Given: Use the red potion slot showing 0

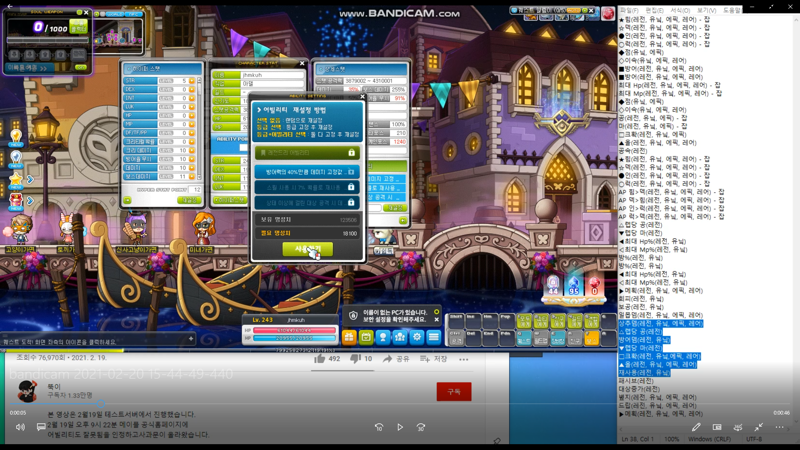Looking at the screenshot, I should [x=594, y=285].
